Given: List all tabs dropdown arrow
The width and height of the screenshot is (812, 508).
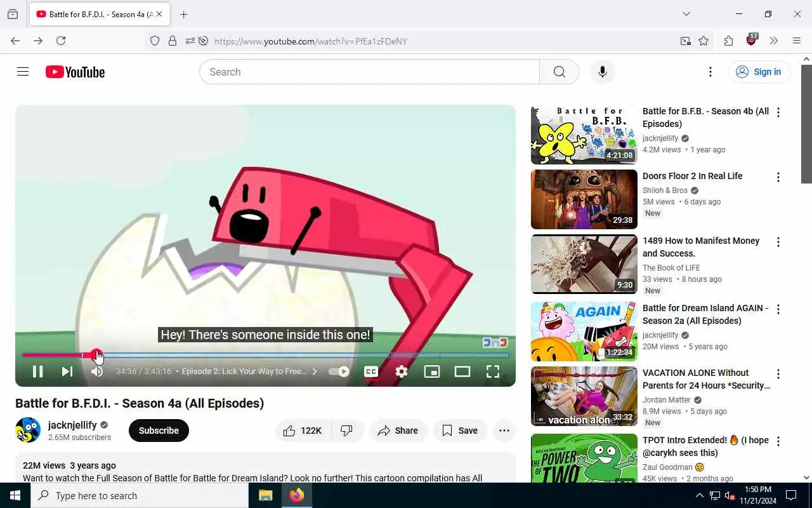Looking at the screenshot, I should point(686,14).
